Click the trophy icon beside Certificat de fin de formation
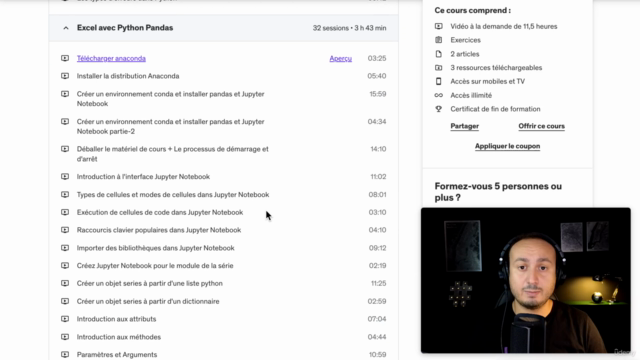The image size is (640, 360). 438,109
